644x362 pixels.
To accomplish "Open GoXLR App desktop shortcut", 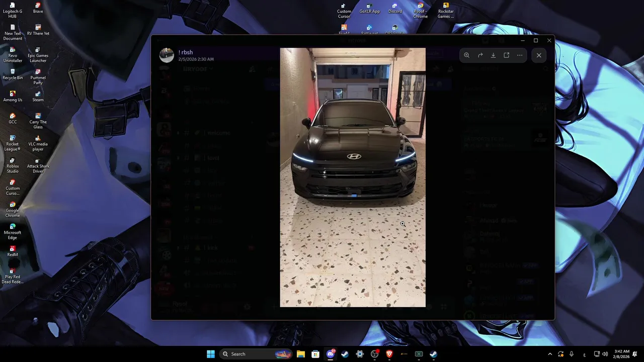I will coord(369,8).
